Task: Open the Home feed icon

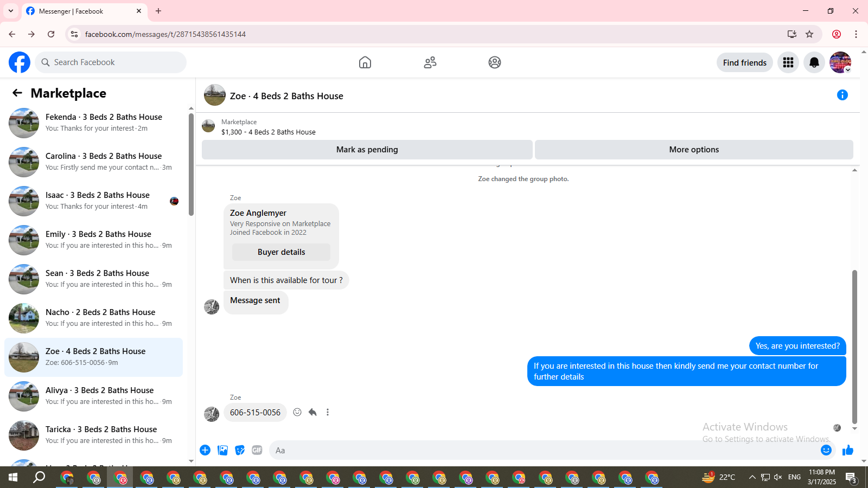Action: (x=365, y=62)
